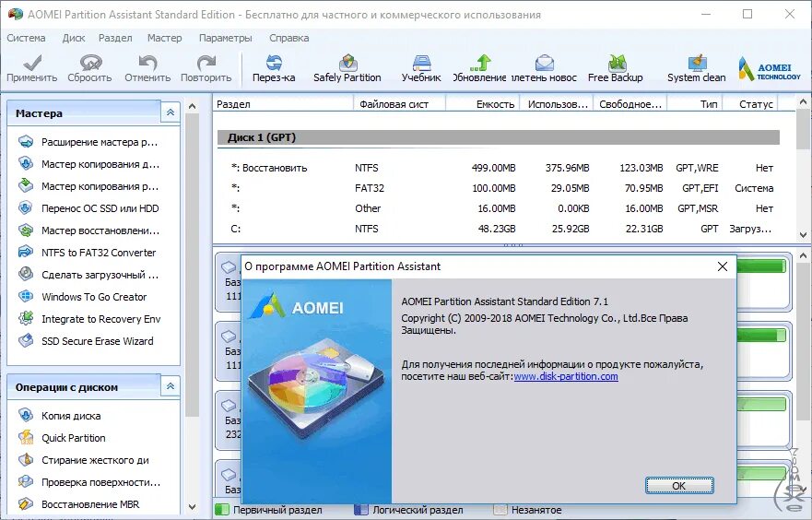
Task: Start SSD Secure Erase Wizard
Action: (86, 341)
